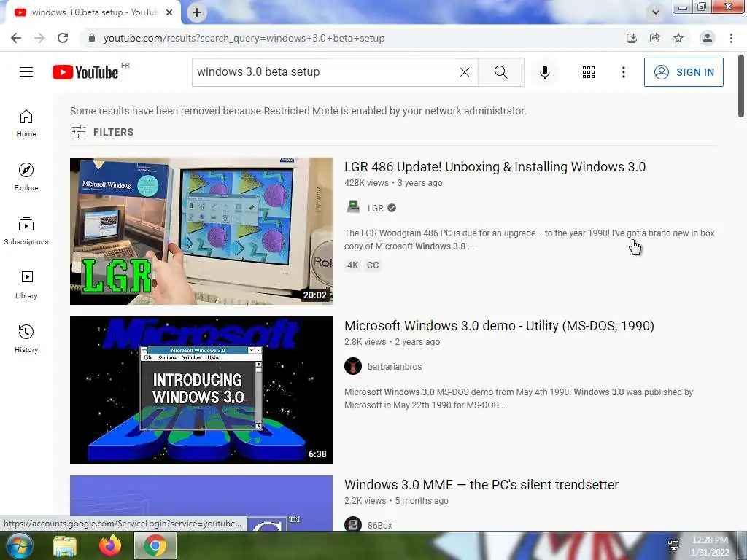This screenshot has width=747, height=560.
Task: Open History in the sidebar
Action: coord(26,338)
